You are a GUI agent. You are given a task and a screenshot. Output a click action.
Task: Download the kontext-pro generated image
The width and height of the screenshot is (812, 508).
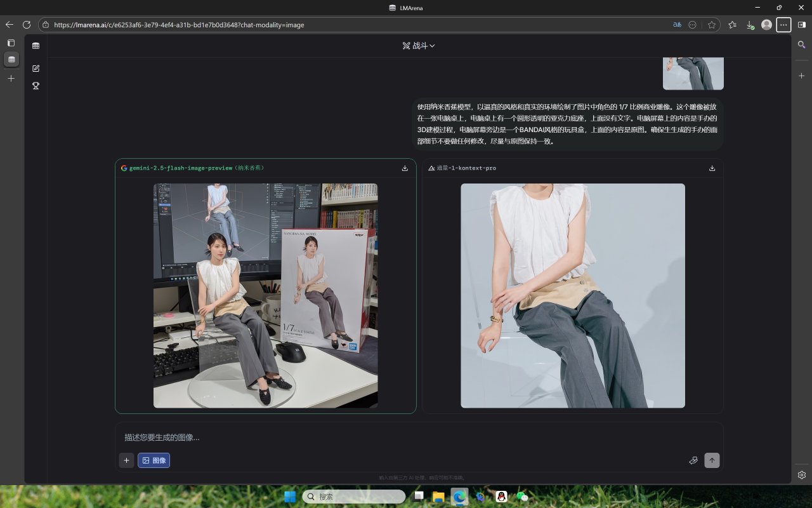click(x=712, y=168)
